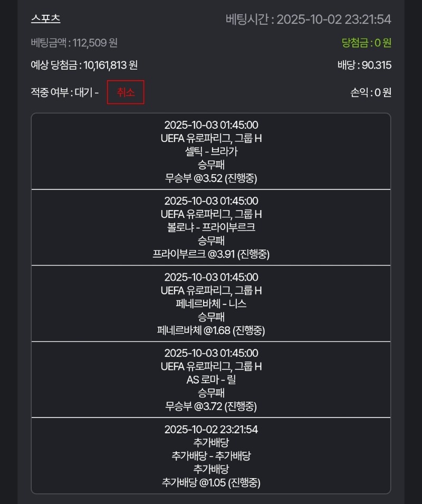Select the 볼로냐 - 프라이부르크 match line
The width and height of the screenshot is (422, 504).
211,227
